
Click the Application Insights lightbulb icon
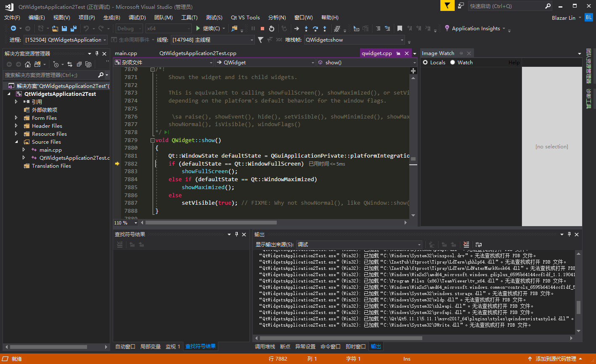pos(447,29)
